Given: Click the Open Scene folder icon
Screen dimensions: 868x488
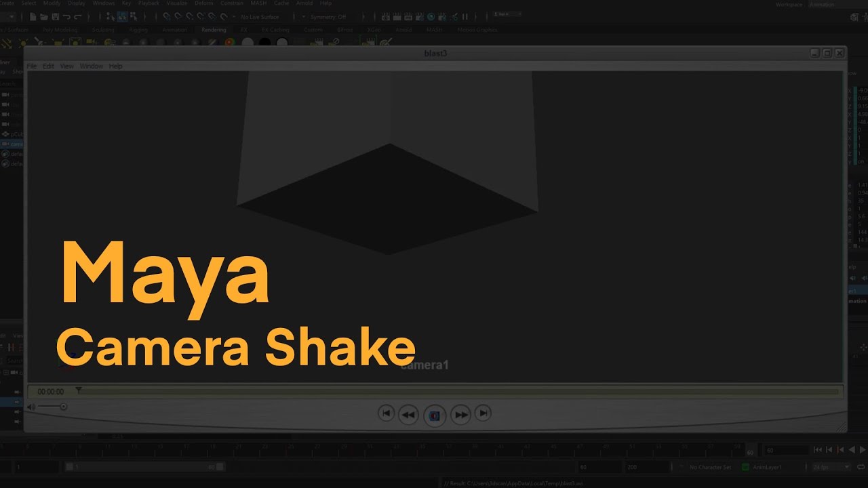Looking at the screenshot, I should click(x=44, y=16).
